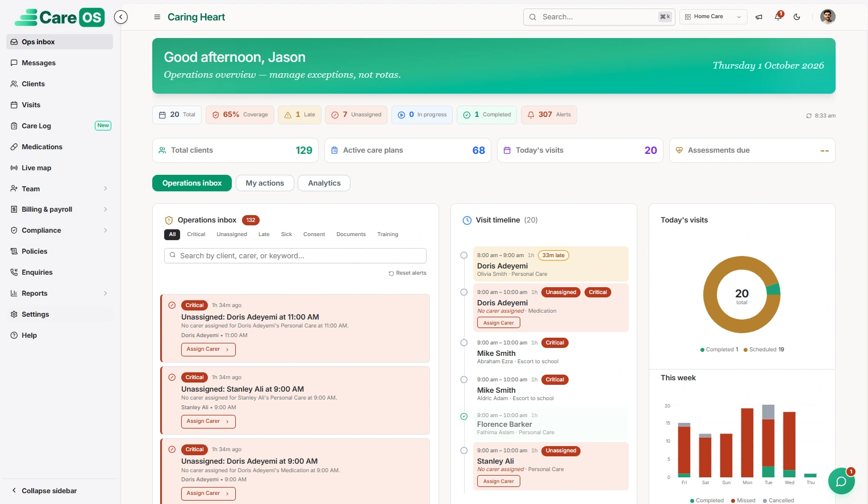Open the hamburger menu icon
The width and height of the screenshot is (868, 504).
(x=157, y=17)
